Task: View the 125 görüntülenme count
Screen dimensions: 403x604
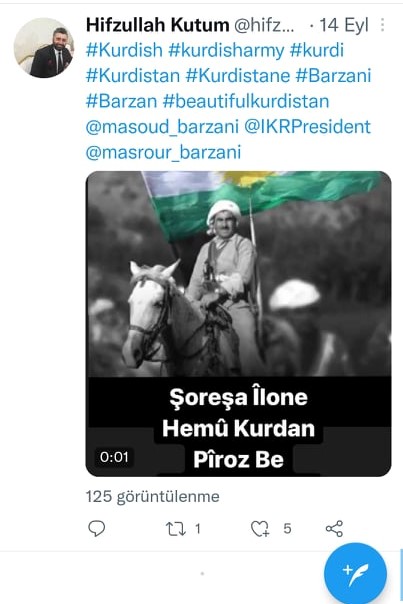Action: point(153,497)
